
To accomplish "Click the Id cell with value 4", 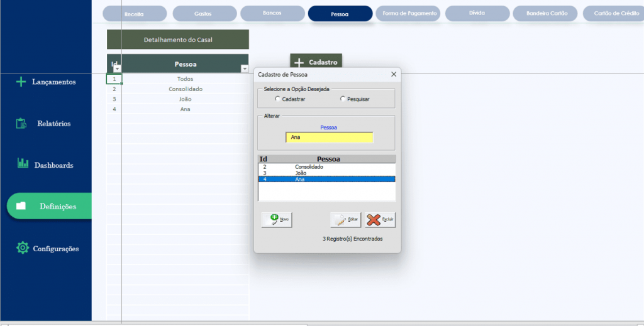I will pyautogui.click(x=114, y=109).
